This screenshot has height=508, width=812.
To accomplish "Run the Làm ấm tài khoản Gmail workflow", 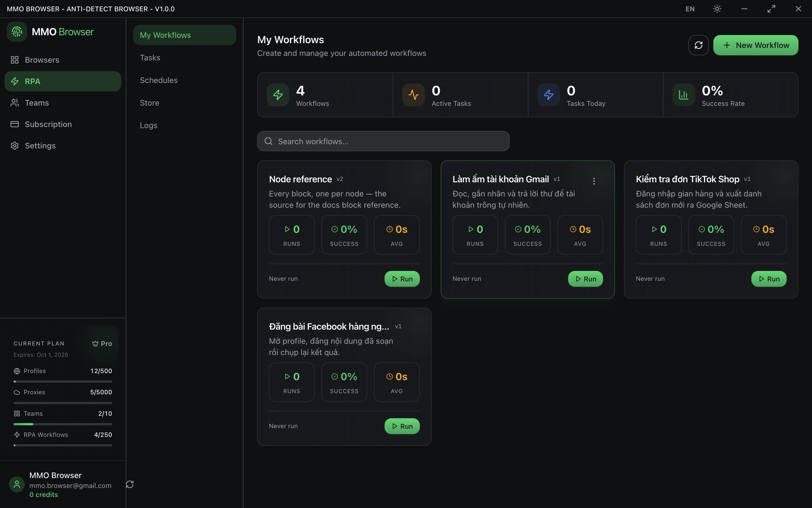I will (586, 279).
